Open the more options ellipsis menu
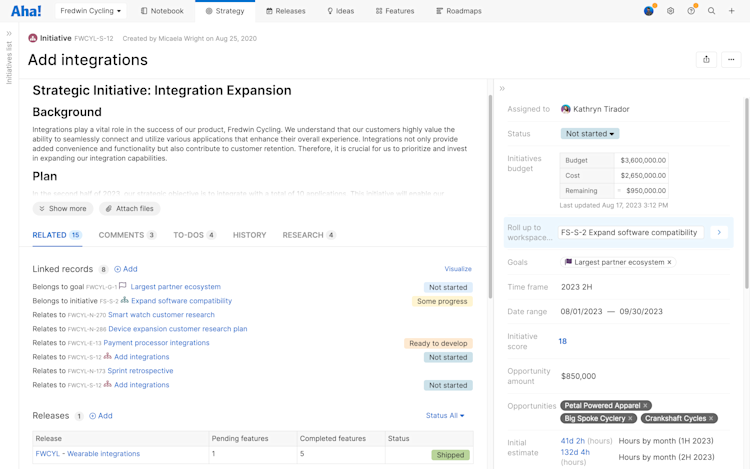The height and width of the screenshot is (469, 750). coord(731,60)
